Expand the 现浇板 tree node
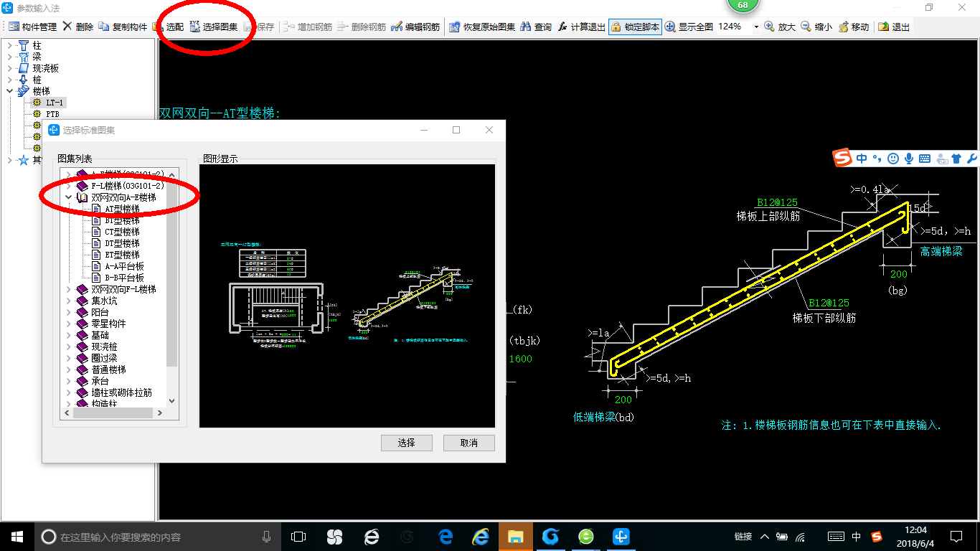 [9, 69]
